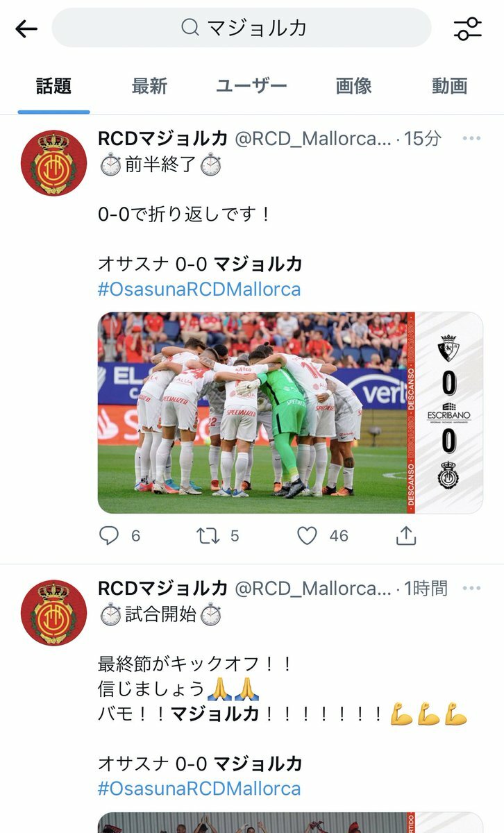Reply to the 前半終了 tweet
Image resolution: width=504 pixels, height=833 pixels.
point(110,536)
